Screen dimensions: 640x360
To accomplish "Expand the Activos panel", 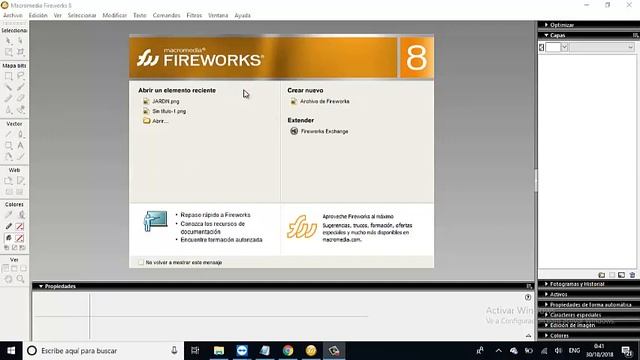I will pos(546,294).
